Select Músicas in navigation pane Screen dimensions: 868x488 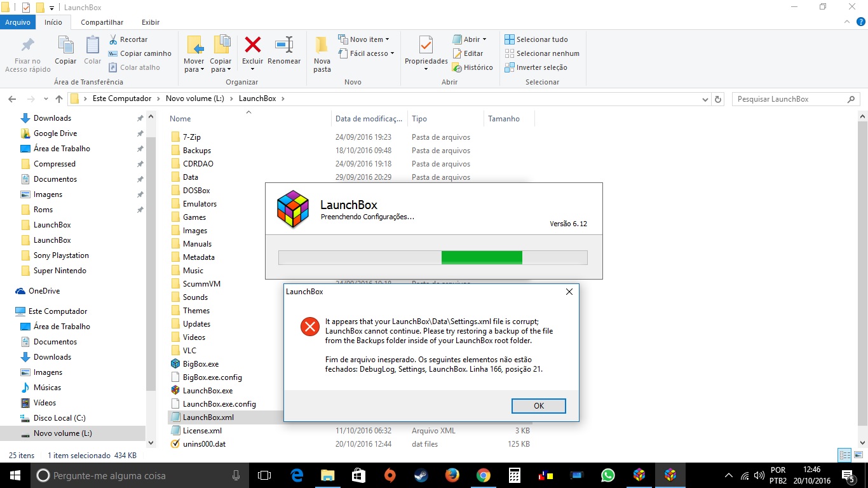(47, 388)
